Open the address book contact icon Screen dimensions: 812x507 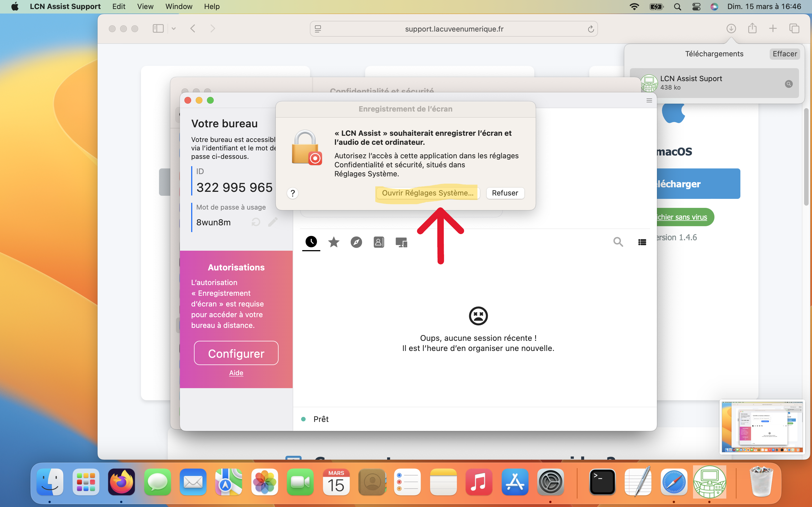pyautogui.click(x=378, y=242)
